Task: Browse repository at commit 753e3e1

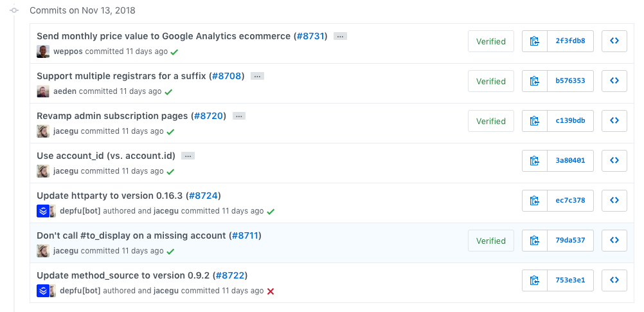Action: coord(614,280)
